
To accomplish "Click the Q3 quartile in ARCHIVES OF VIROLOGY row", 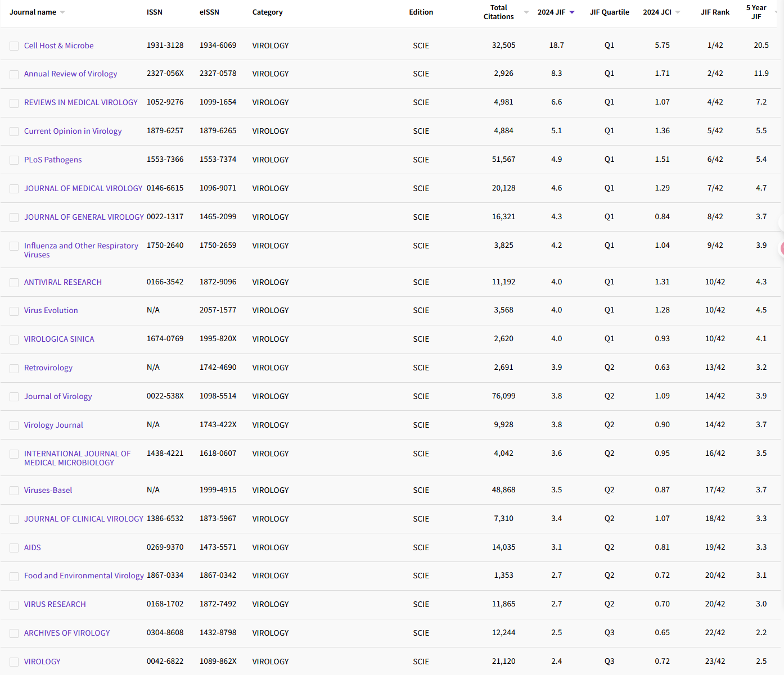I will coord(610,632).
